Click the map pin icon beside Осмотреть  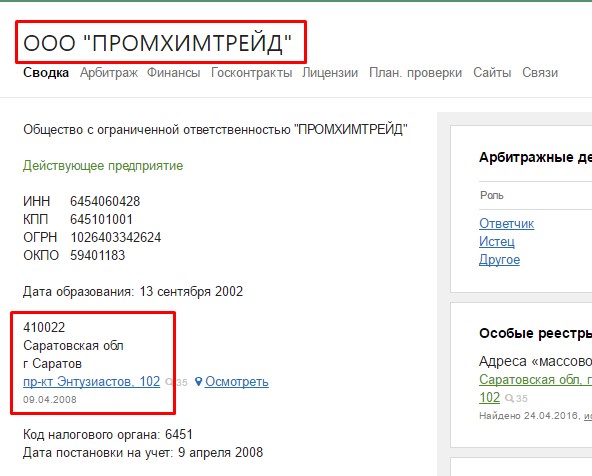pyautogui.click(x=199, y=382)
